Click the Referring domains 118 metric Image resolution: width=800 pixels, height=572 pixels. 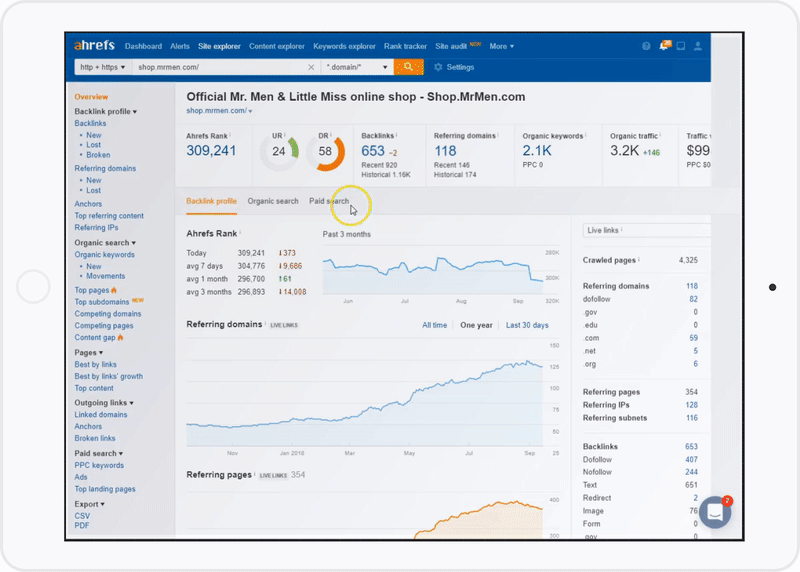(445, 151)
